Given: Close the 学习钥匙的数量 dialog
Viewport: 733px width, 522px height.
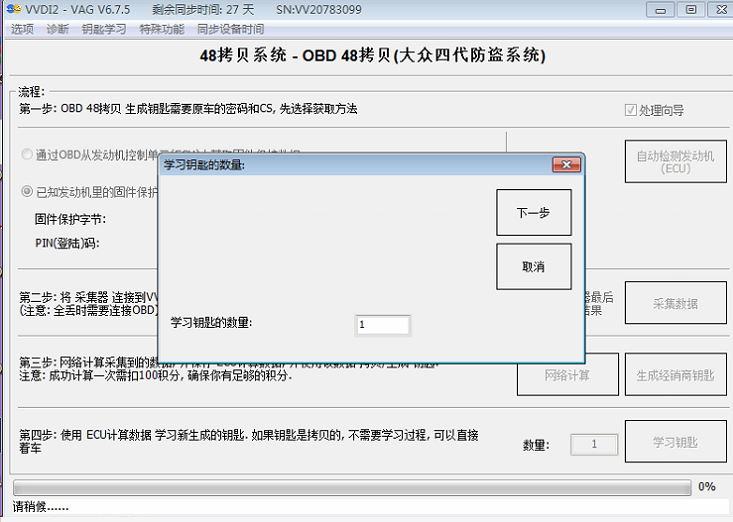Looking at the screenshot, I should pyautogui.click(x=566, y=164).
